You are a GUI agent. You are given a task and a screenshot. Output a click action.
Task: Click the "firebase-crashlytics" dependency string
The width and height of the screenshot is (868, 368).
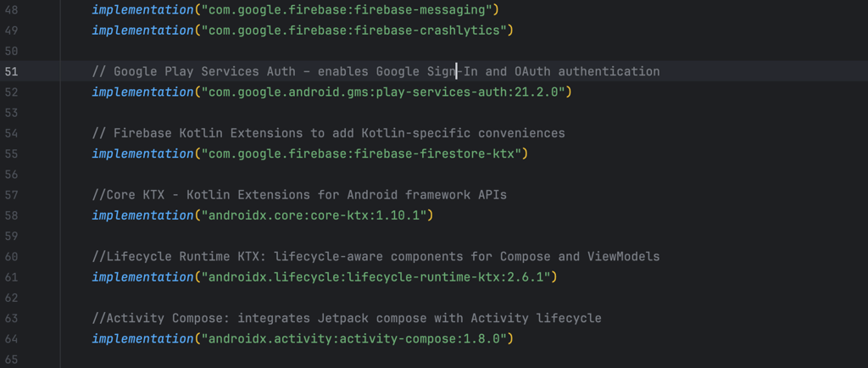coord(353,30)
